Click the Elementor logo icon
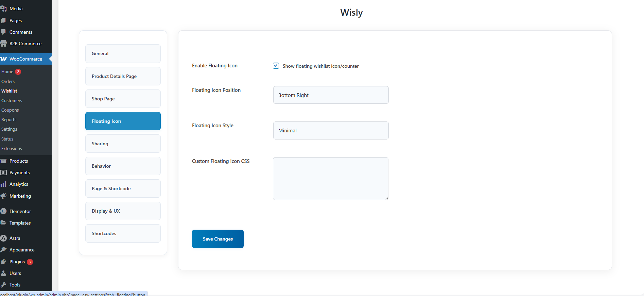Image resolution: width=644 pixels, height=296 pixels. click(x=4, y=211)
